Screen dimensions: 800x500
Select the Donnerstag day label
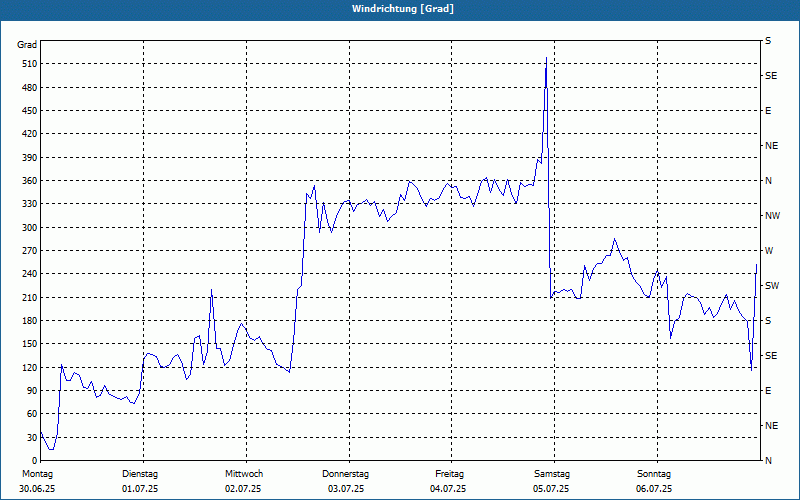[x=345, y=474]
